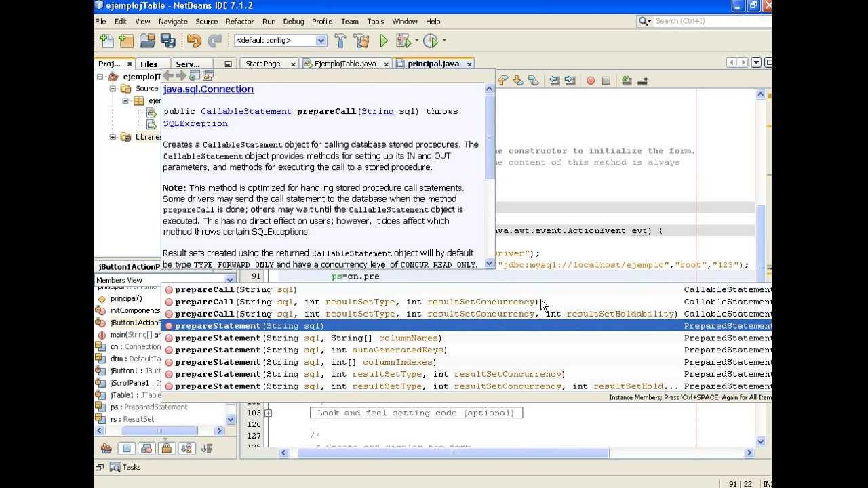Click the Debug Project icon

pos(403,41)
